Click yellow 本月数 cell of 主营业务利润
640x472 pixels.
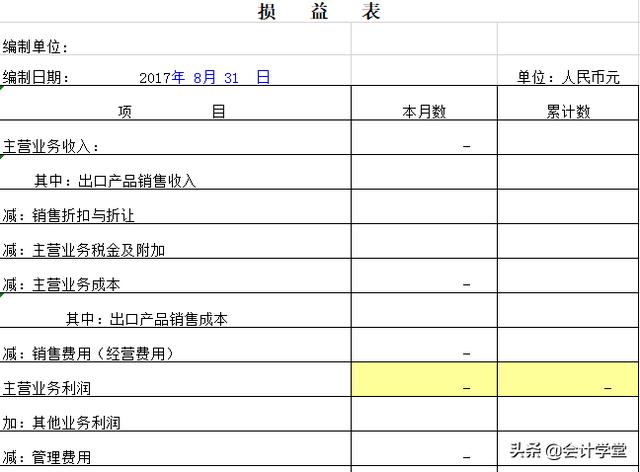tap(424, 379)
